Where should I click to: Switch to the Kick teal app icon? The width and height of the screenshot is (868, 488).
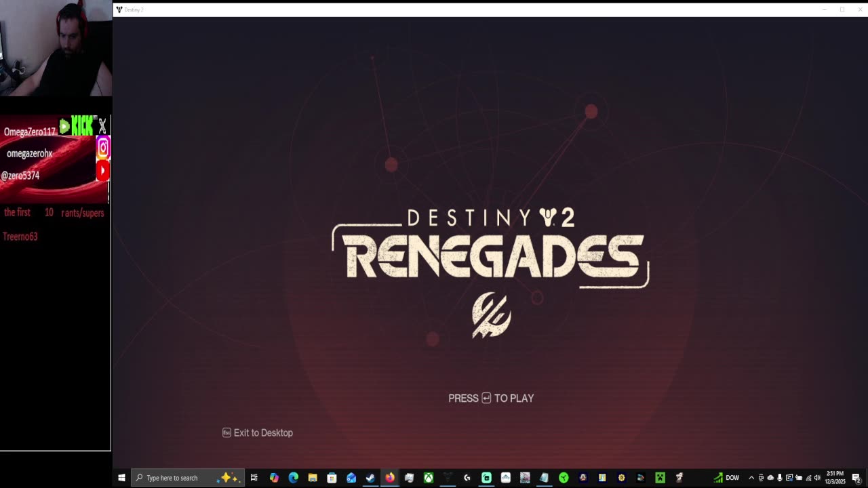[x=486, y=478]
